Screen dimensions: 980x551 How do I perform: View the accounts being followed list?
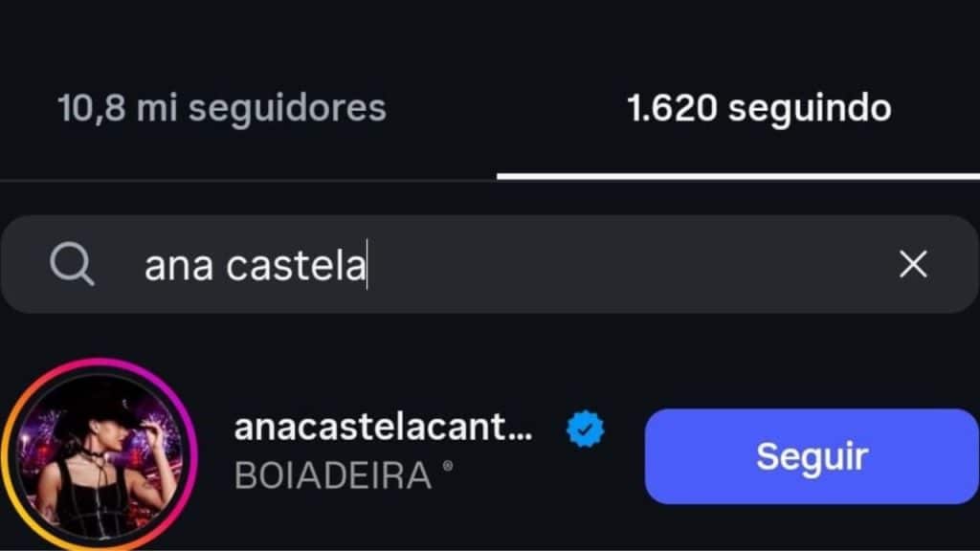pos(759,108)
